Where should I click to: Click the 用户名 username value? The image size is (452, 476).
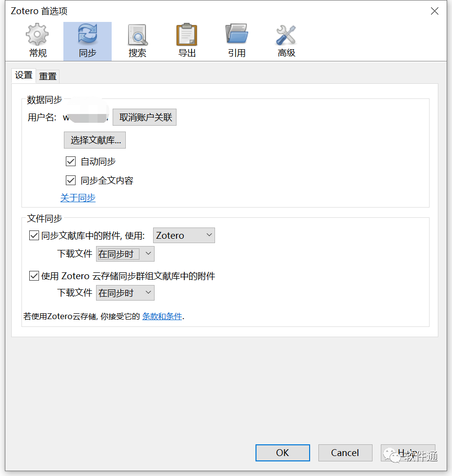coord(85,117)
